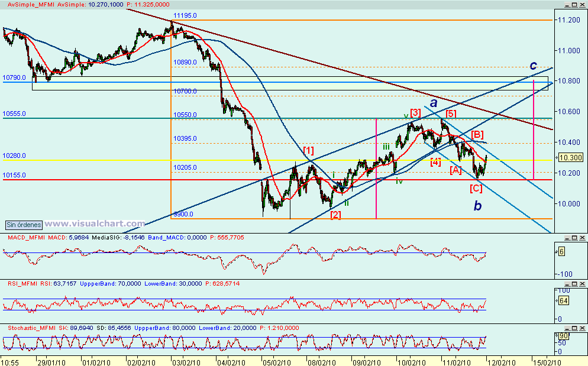The image size is (588, 366).
Task: Click the MACD_MFMI indicator title
Action: tap(27, 238)
